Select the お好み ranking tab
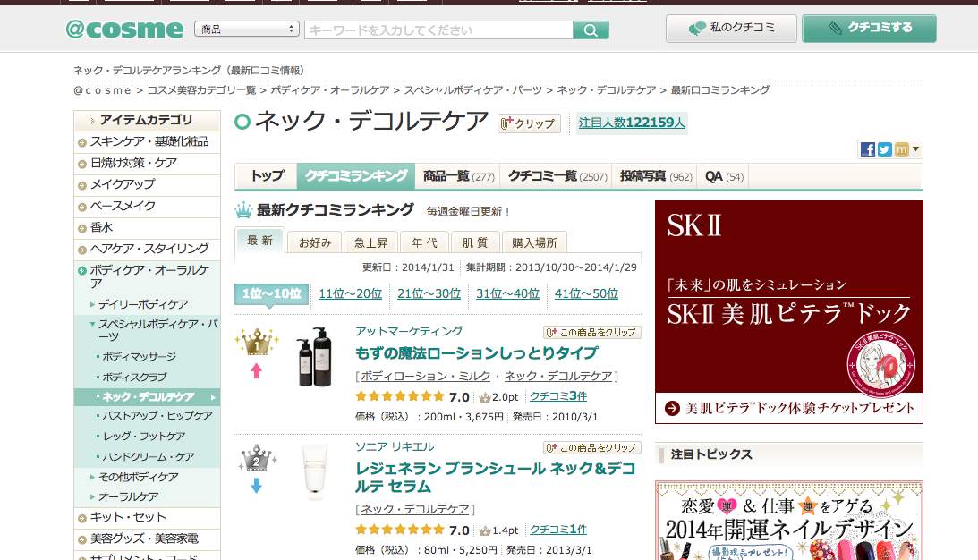Viewport: 978px width, 560px height. pos(314,242)
